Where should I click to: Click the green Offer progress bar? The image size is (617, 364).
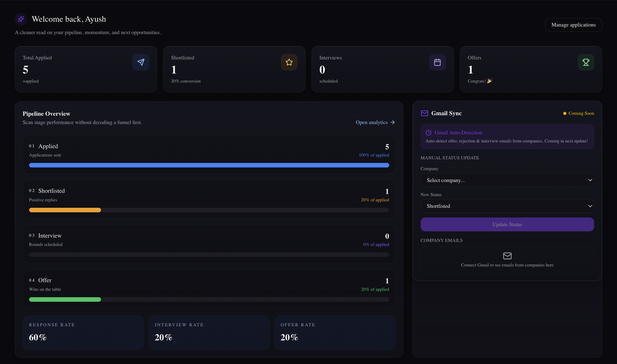(x=65, y=300)
